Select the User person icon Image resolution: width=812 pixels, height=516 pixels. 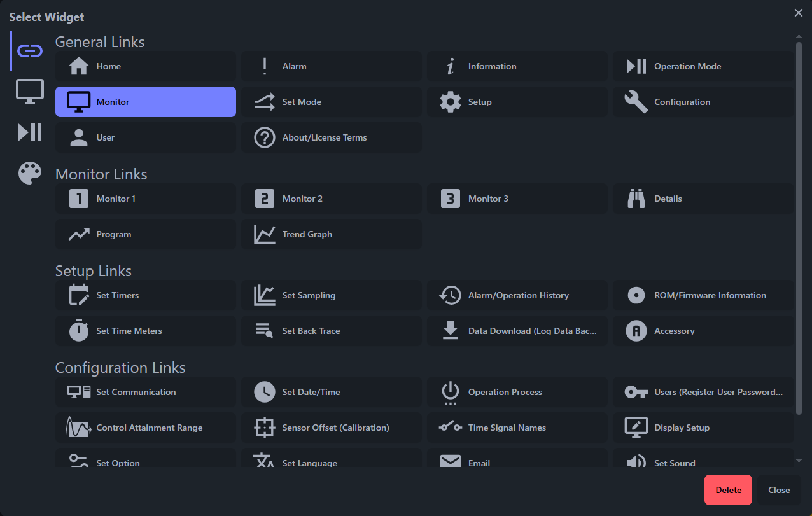click(79, 137)
